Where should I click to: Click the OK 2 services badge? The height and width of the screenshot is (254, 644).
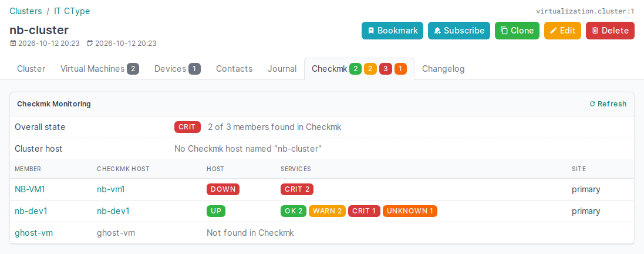coord(294,211)
